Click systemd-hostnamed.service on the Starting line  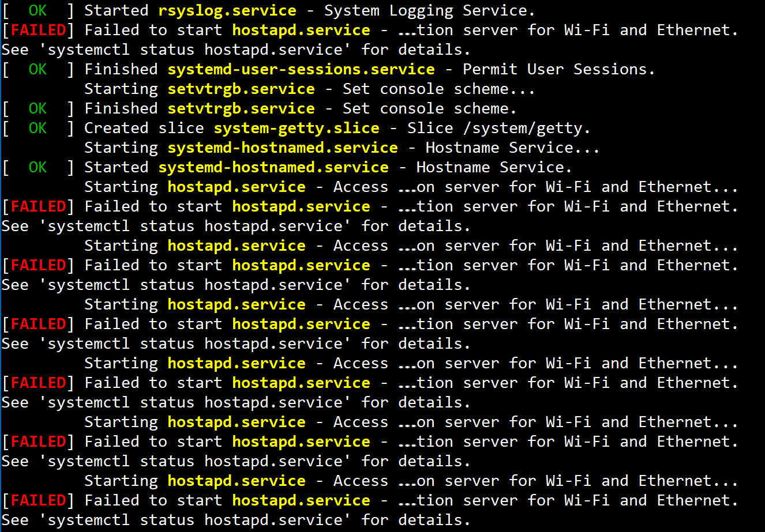tap(283, 148)
